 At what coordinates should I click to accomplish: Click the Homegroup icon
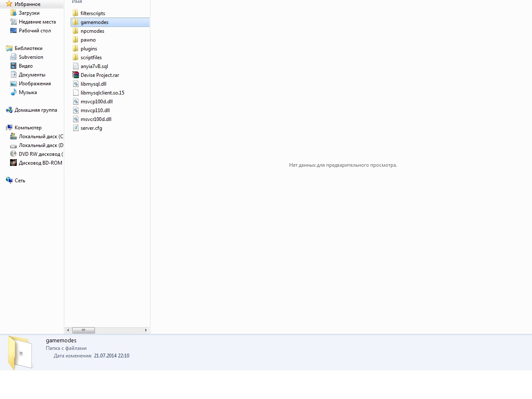(9, 110)
